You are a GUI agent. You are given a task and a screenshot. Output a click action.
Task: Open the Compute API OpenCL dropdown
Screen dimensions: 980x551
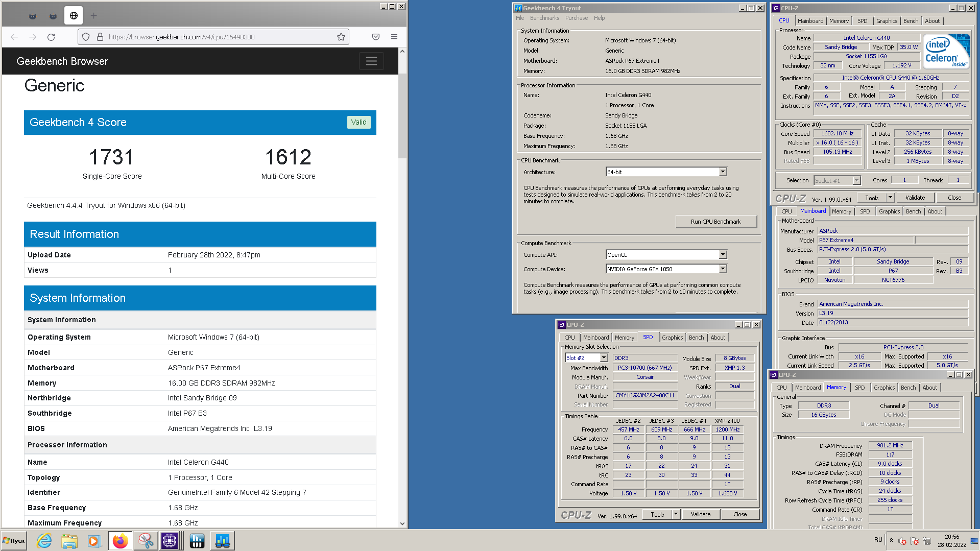tap(723, 255)
